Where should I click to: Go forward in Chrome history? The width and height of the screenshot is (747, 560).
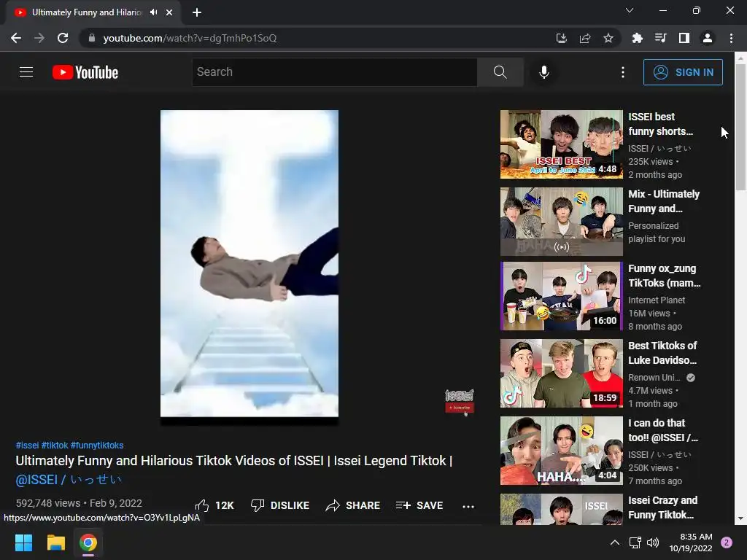39,38
